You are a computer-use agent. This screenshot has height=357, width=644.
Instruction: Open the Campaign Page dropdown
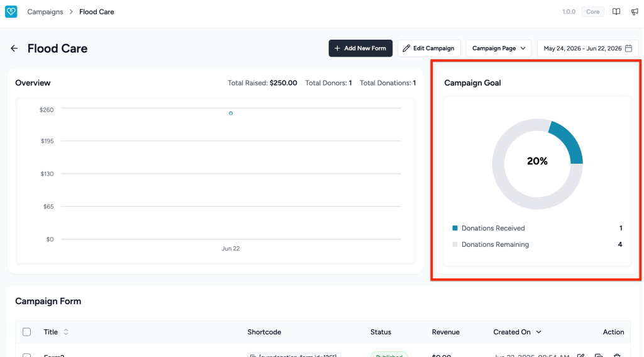coord(499,48)
